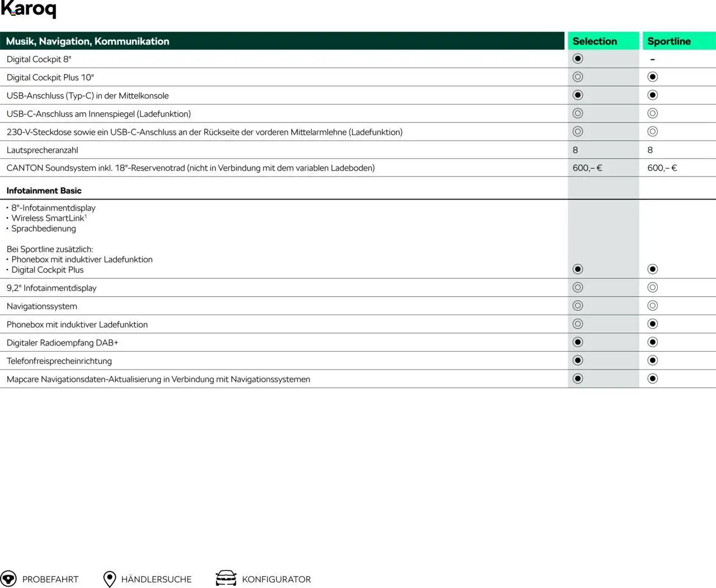Click Selection 600,– € price for CANTON Soundsystem
Image resolution: width=716 pixels, height=588 pixels.
(587, 168)
